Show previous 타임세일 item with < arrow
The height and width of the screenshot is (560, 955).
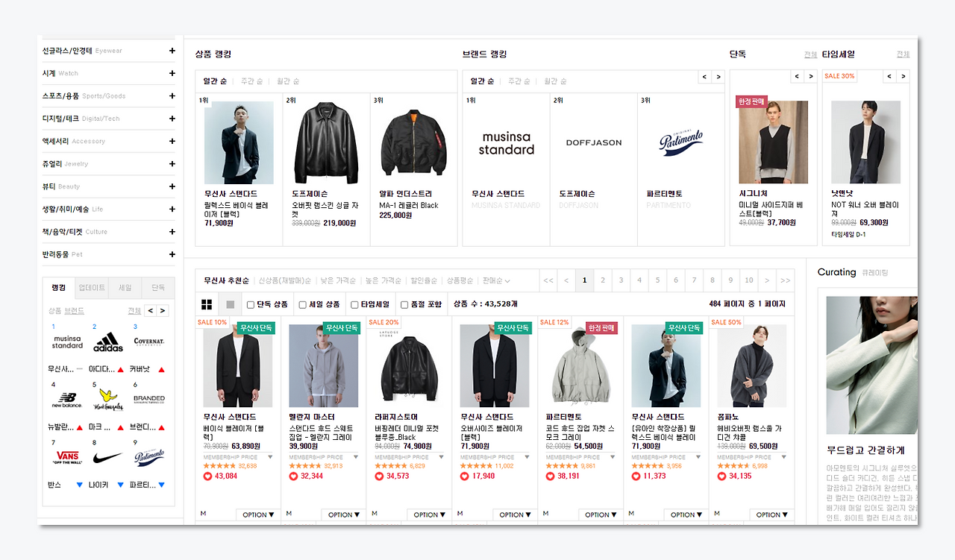click(889, 77)
